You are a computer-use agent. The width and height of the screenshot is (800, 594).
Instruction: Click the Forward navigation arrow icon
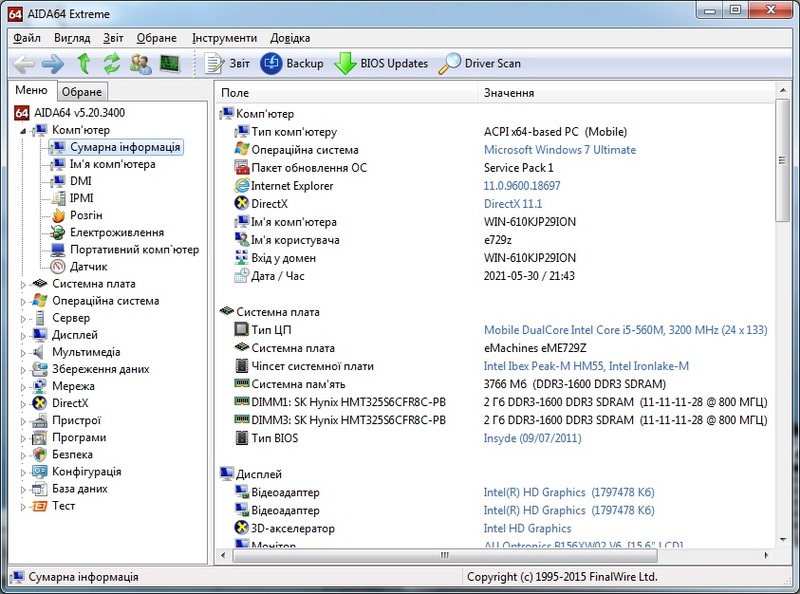pyautogui.click(x=53, y=64)
